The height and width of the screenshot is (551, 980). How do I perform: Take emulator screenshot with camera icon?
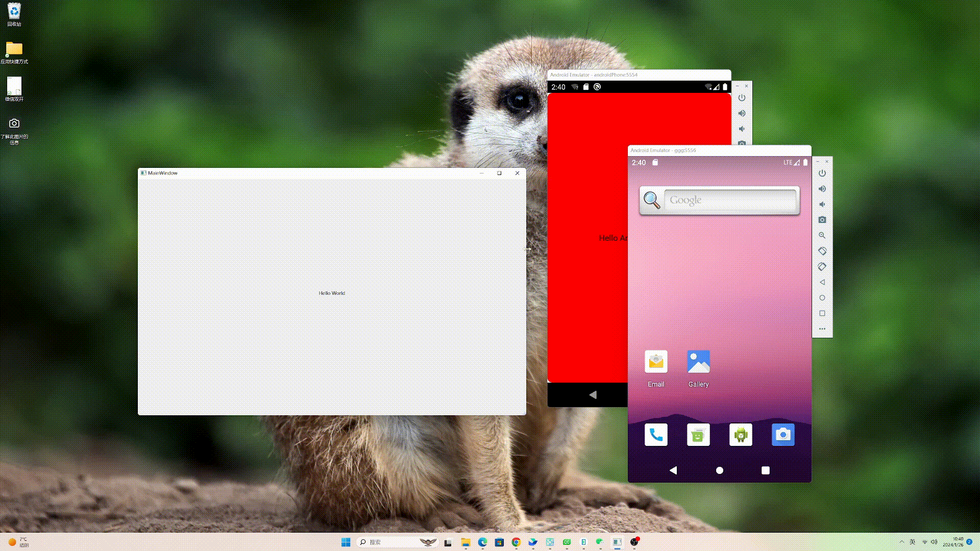click(822, 220)
